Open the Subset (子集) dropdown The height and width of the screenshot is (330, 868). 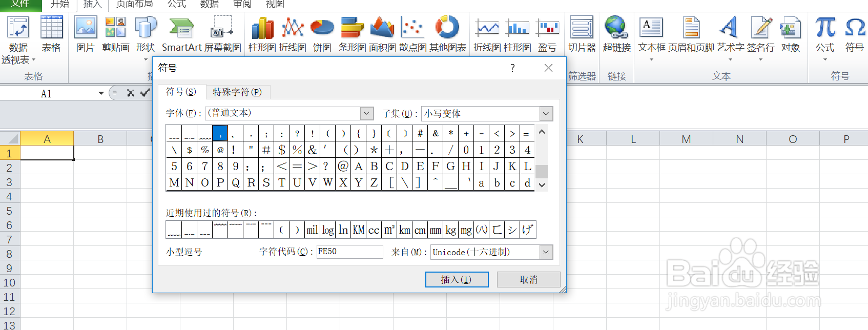[546, 113]
